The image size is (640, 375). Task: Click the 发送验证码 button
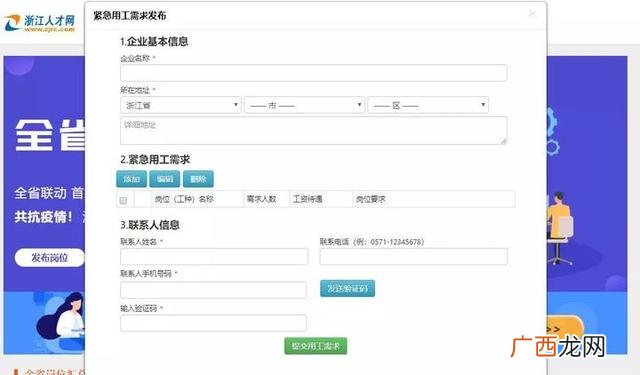tap(347, 288)
